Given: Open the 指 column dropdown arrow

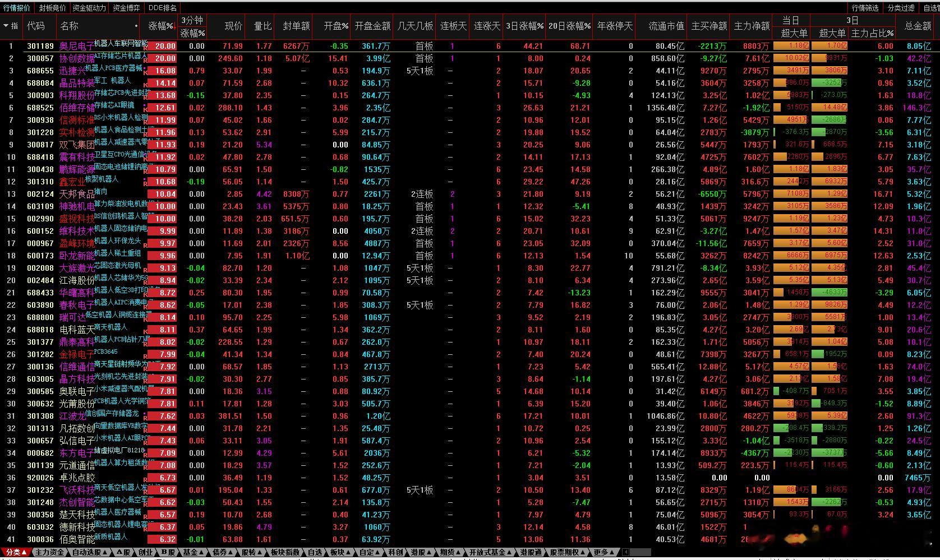Looking at the screenshot, I should (x=6, y=26).
